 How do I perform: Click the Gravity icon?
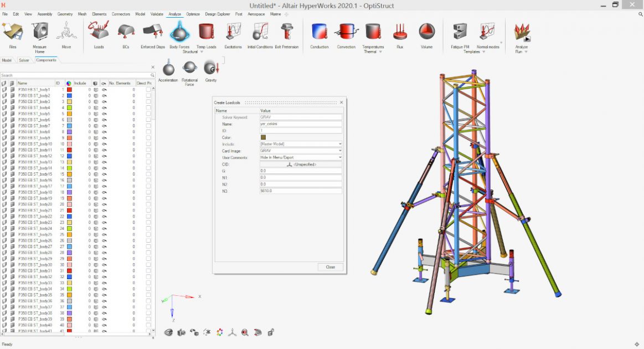point(211,68)
